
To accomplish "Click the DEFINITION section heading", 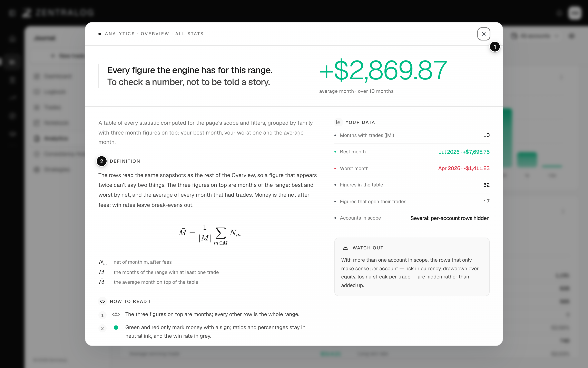I will point(125,161).
